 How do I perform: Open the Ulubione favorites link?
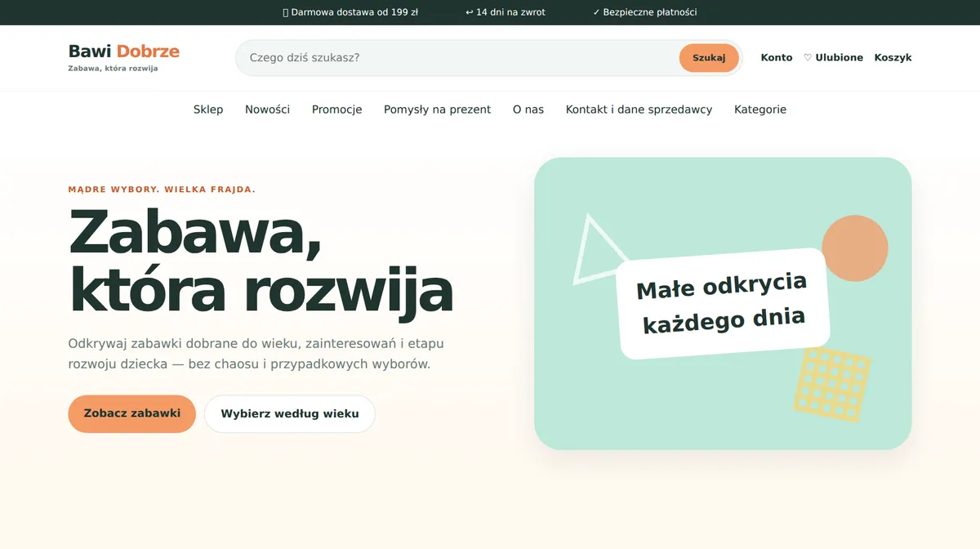tap(833, 58)
